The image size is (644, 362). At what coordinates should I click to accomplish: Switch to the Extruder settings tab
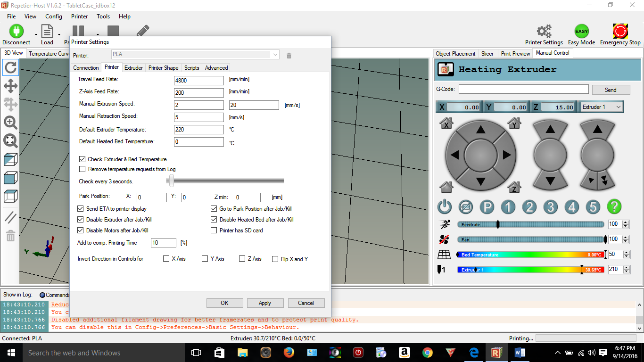click(x=133, y=68)
